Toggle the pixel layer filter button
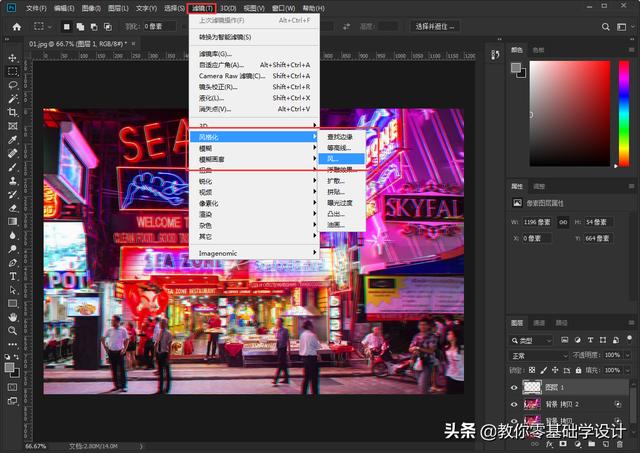 coord(565,340)
